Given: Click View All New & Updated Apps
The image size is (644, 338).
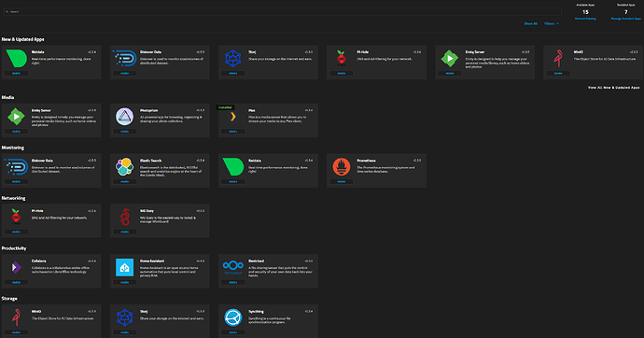Looking at the screenshot, I should click(x=613, y=88).
